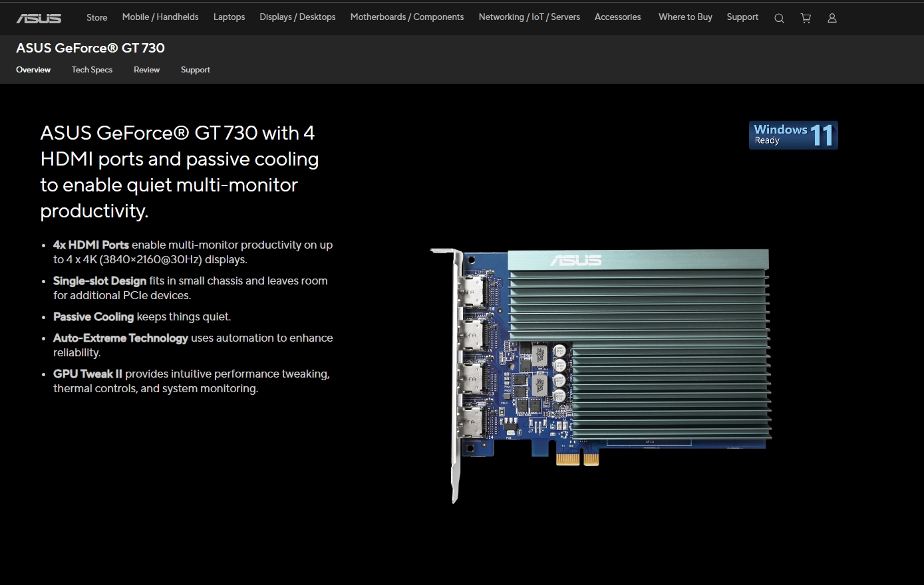The image size is (924, 585).
Task: Open the Accessories menu
Action: (617, 17)
